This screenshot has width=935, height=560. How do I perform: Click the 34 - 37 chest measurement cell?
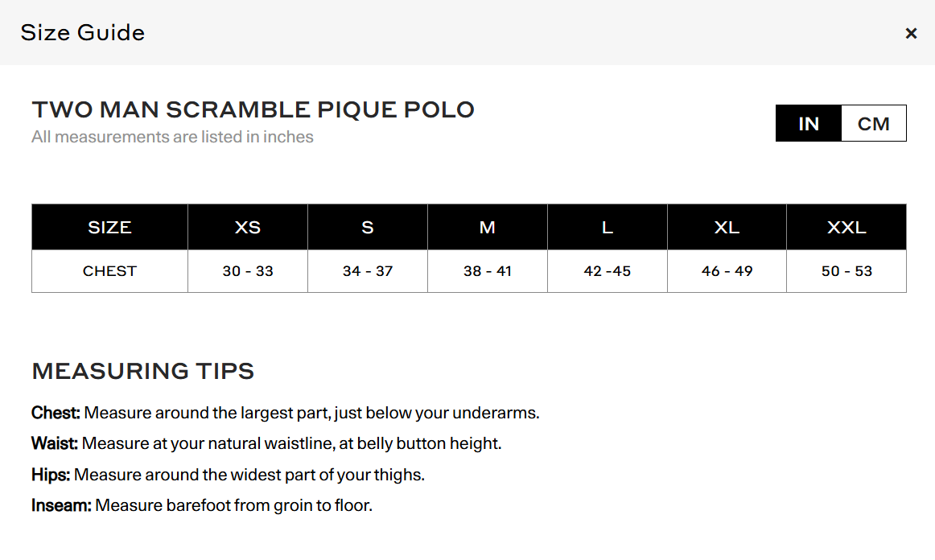click(368, 271)
